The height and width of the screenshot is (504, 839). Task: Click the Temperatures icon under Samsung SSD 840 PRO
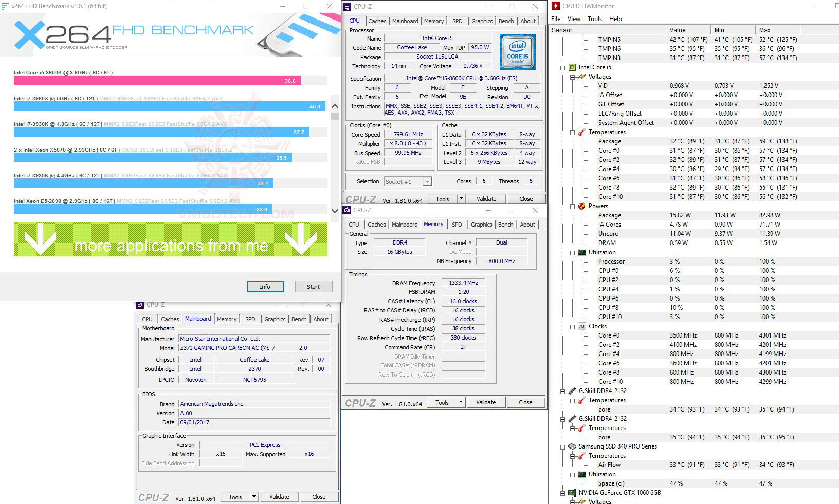(x=581, y=456)
